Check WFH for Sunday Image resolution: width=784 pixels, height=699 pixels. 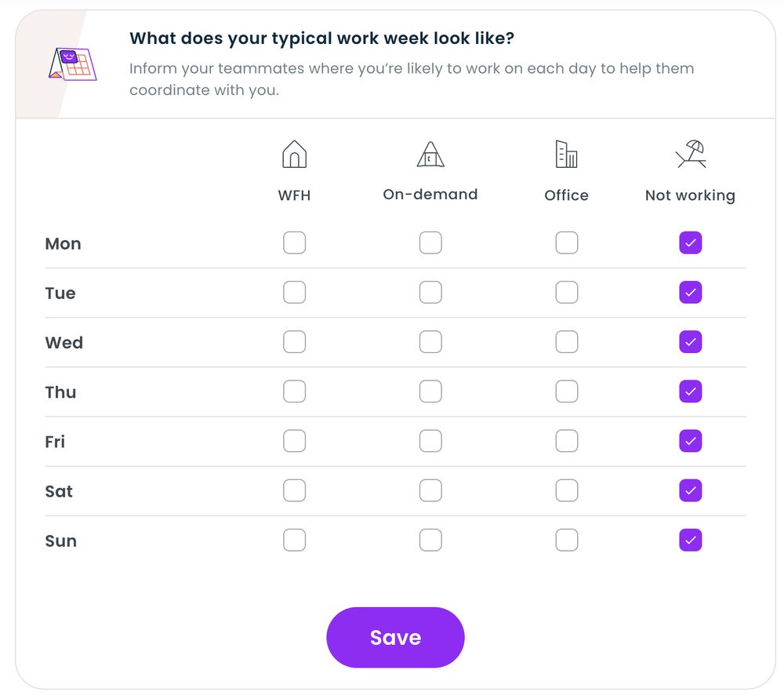click(294, 540)
